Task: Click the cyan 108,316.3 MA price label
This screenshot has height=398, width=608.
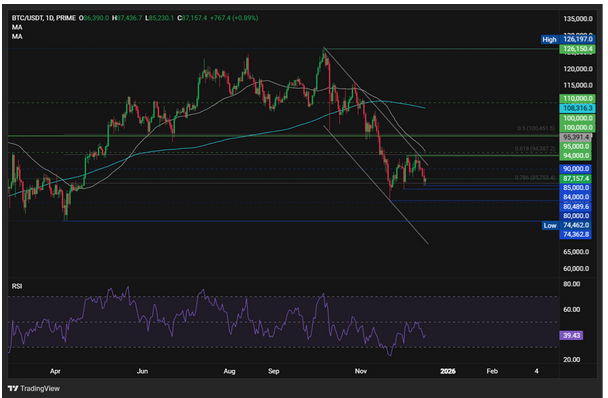Action: point(577,108)
